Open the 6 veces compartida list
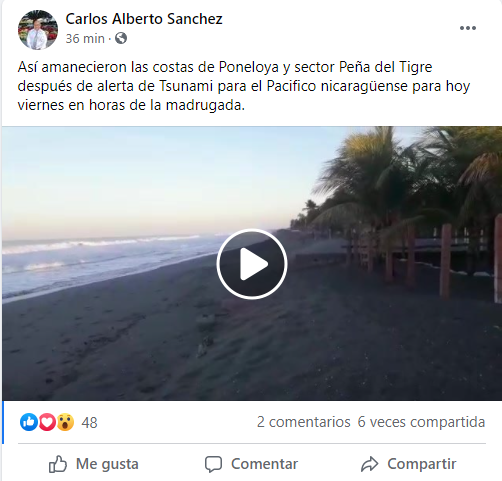The height and width of the screenshot is (481, 502). click(421, 422)
